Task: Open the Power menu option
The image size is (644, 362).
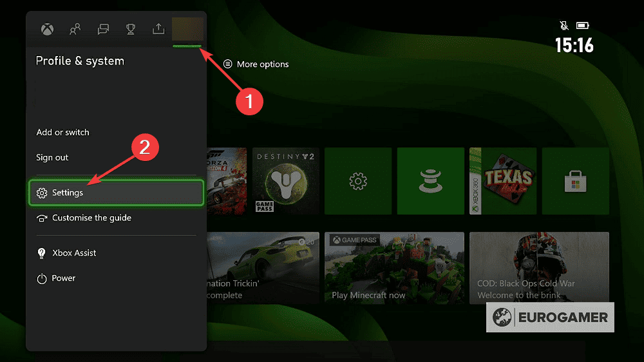Action: point(64,278)
